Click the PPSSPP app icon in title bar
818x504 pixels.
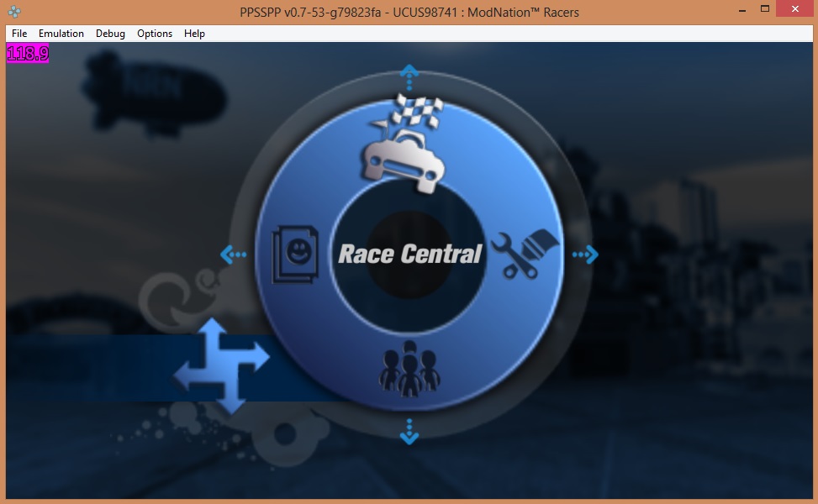[14, 12]
